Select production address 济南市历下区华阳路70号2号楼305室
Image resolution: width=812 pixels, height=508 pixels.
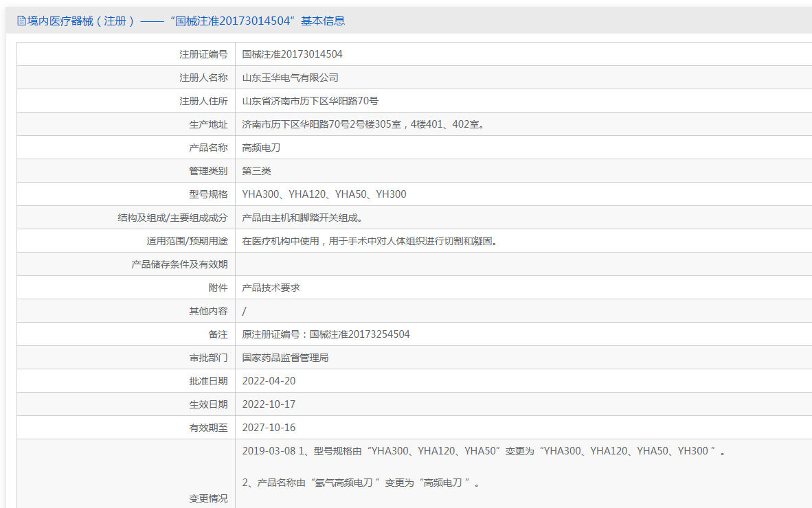[322, 124]
